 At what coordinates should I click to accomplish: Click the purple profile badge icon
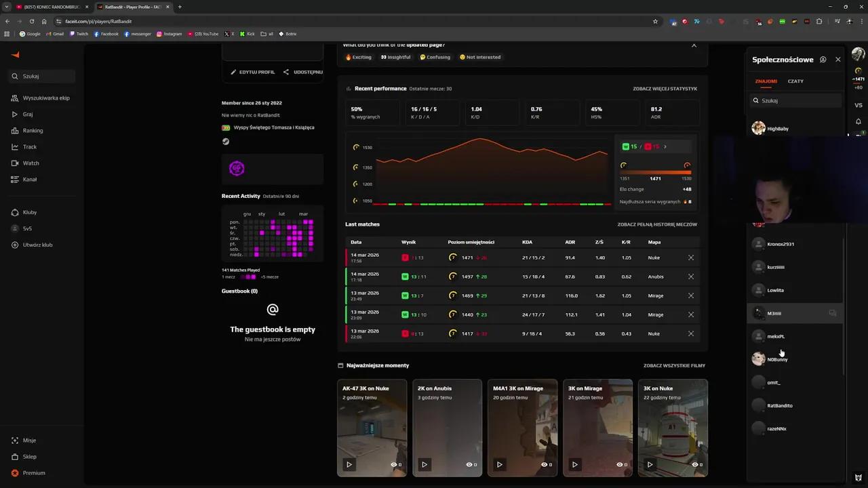pyautogui.click(x=237, y=169)
